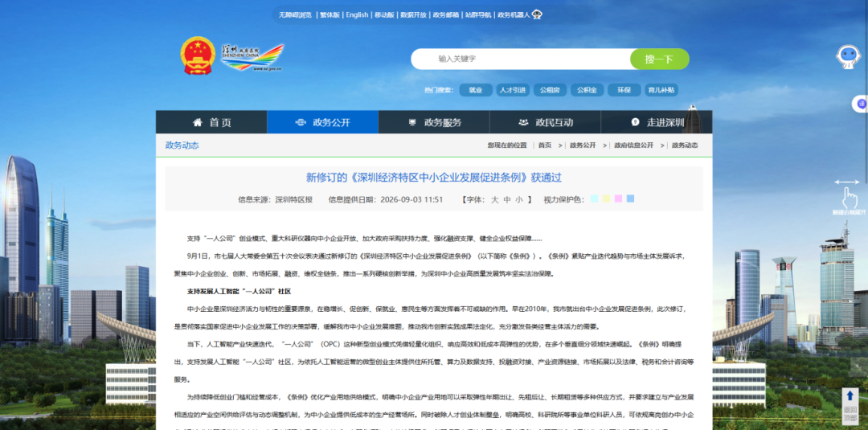Viewport: 868px width, 430px height.
Task: Select hot search tag 育儿补贴
Action: tap(661, 90)
